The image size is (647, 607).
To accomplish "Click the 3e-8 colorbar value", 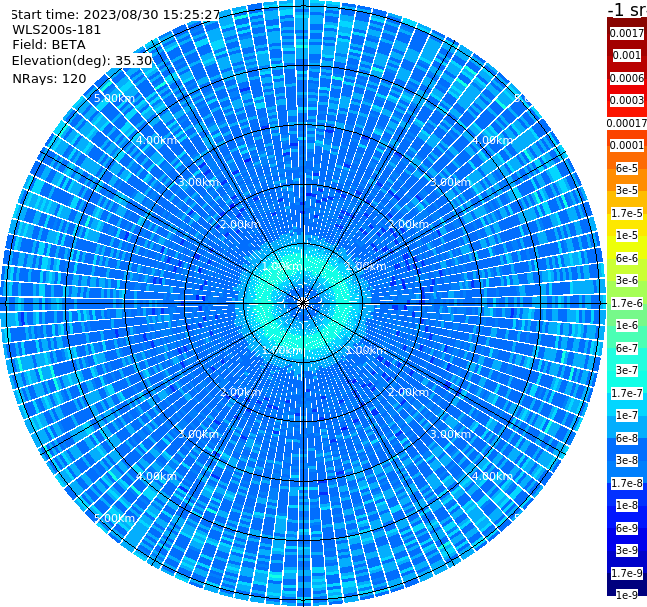I will tap(627, 460).
